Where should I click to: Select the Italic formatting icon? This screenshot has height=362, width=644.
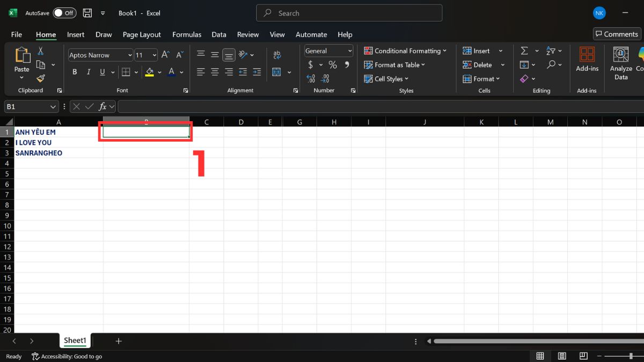point(88,71)
